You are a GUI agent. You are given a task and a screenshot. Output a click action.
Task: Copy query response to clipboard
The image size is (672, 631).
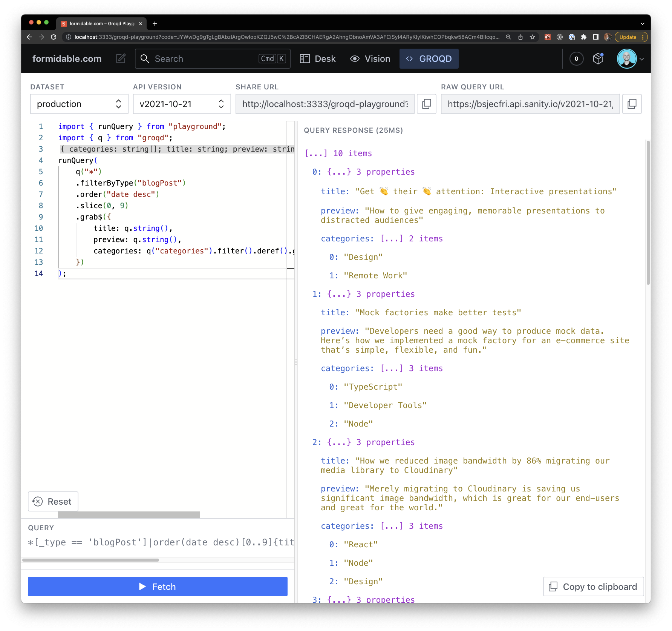593,586
